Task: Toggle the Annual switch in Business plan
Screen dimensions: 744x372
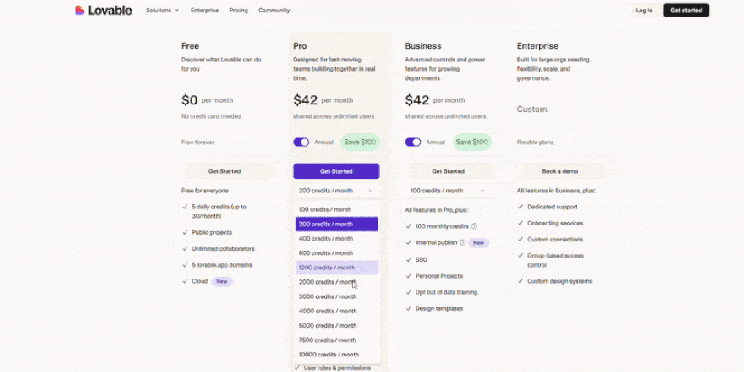Action: click(x=413, y=142)
